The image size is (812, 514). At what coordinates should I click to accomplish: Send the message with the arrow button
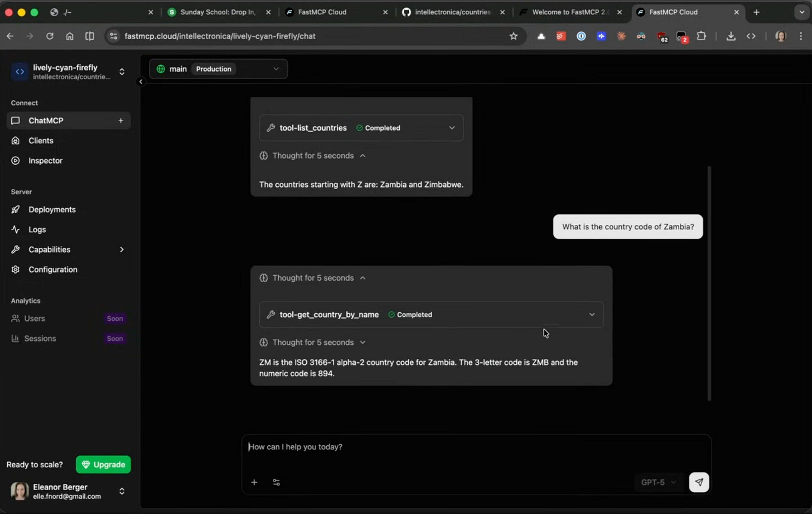(x=699, y=482)
